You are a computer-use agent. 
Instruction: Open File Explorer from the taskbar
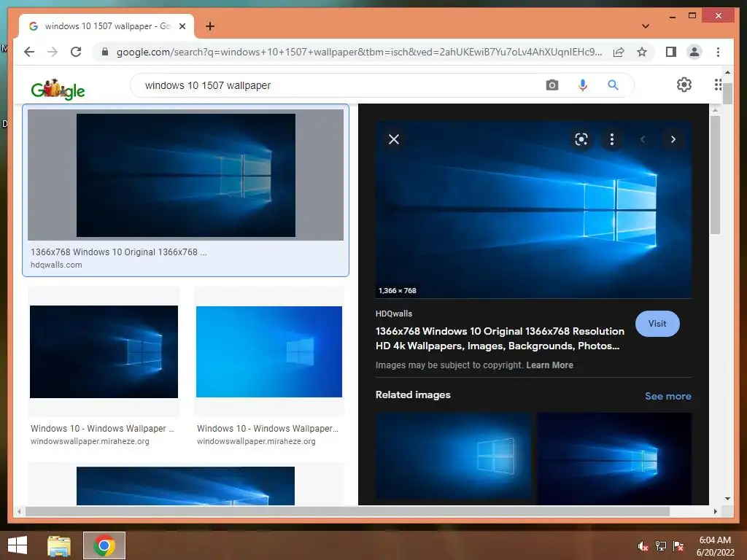pyautogui.click(x=59, y=545)
